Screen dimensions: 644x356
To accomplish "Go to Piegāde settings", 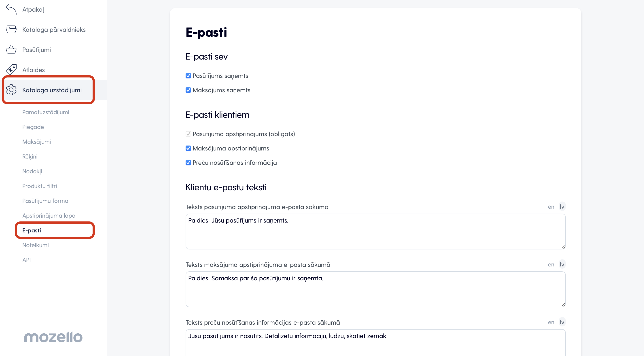I will click(33, 127).
